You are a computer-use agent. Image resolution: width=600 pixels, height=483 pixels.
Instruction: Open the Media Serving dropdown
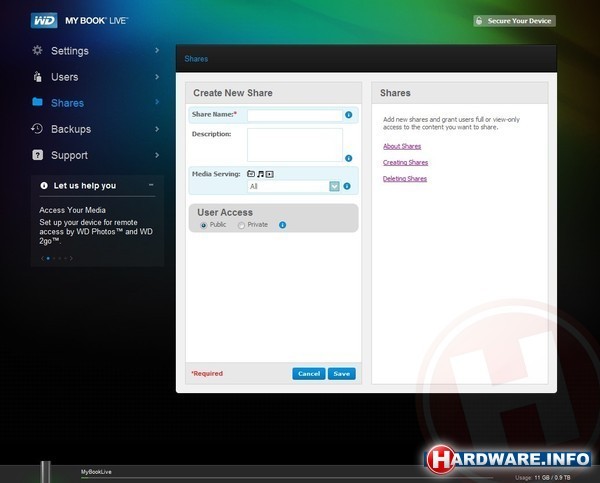(334, 186)
